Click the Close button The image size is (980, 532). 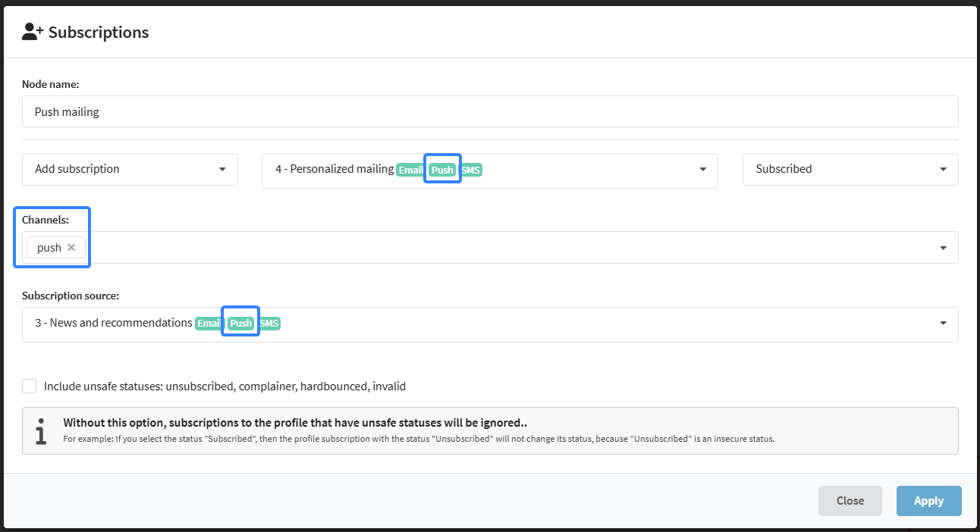point(850,501)
